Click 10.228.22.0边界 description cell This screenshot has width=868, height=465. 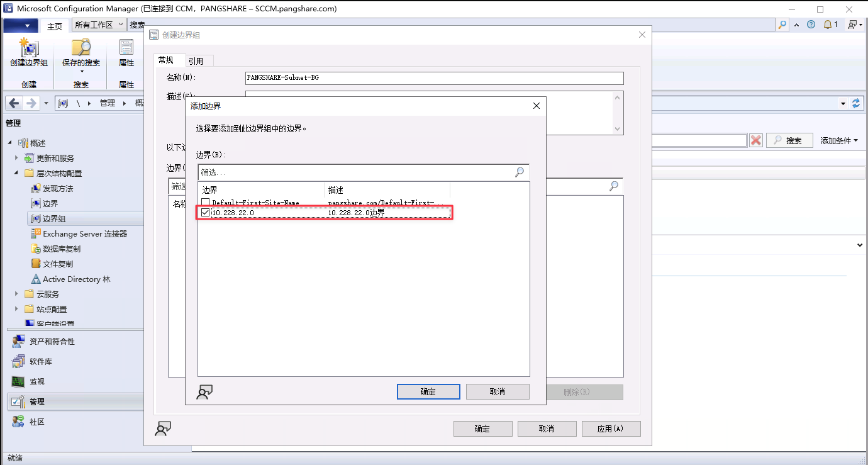click(357, 213)
